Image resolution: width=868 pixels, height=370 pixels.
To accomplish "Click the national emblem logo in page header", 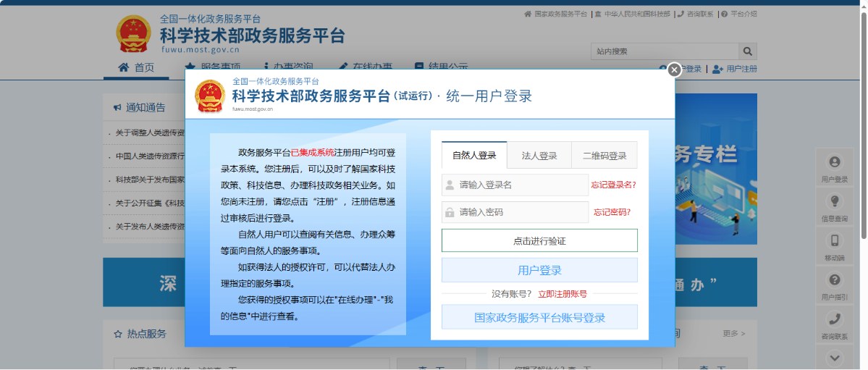I will [133, 34].
